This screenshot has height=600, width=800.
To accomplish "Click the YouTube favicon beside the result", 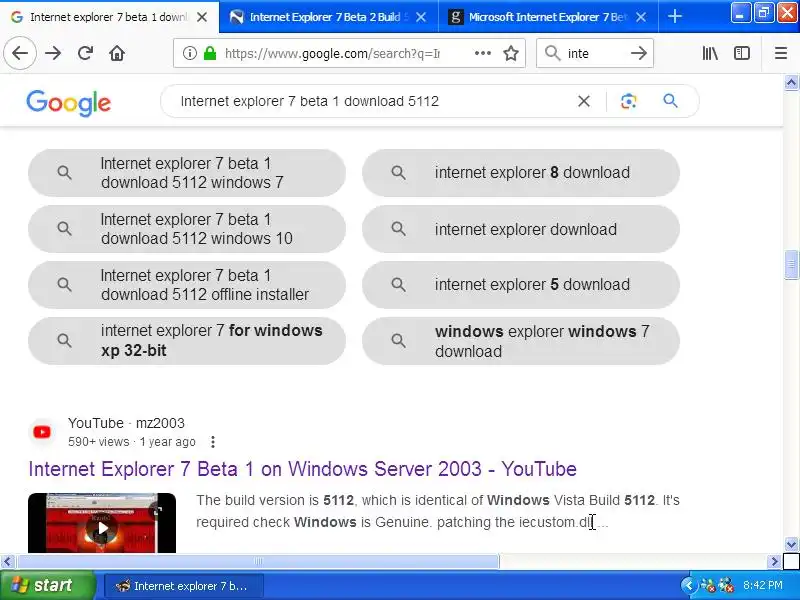I will pos(42,432).
